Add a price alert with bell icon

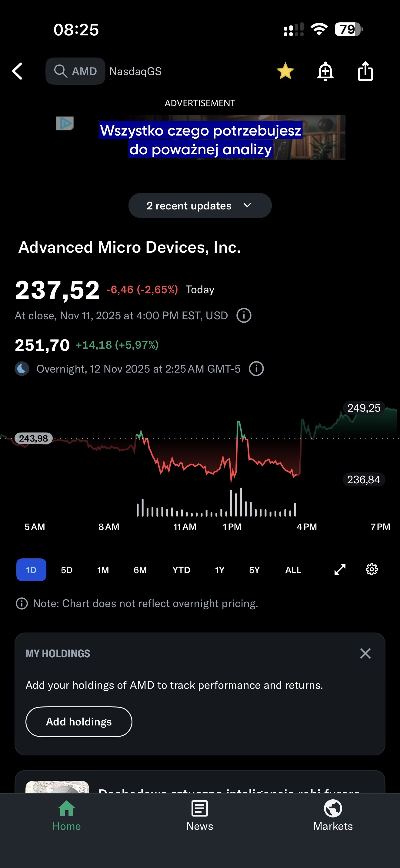(325, 71)
